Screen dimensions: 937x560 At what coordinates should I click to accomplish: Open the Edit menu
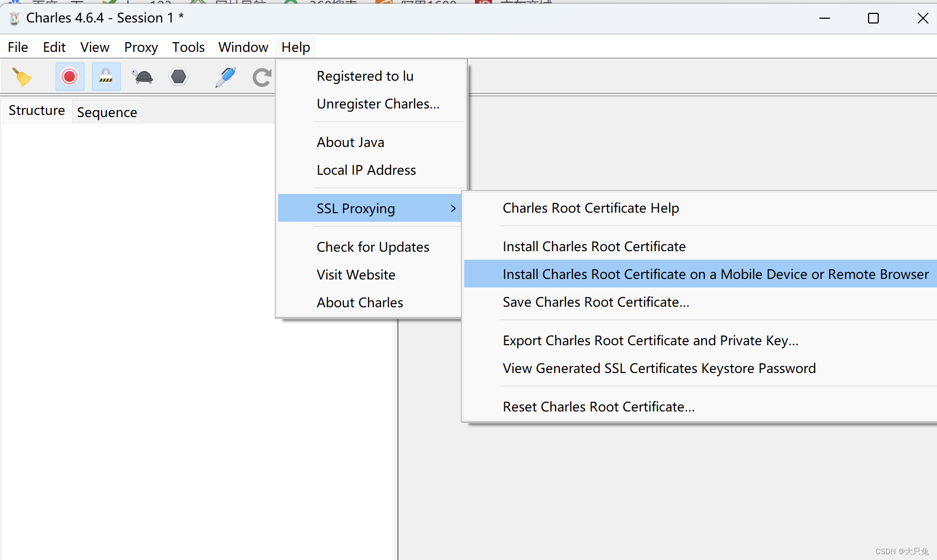pos(54,47)
